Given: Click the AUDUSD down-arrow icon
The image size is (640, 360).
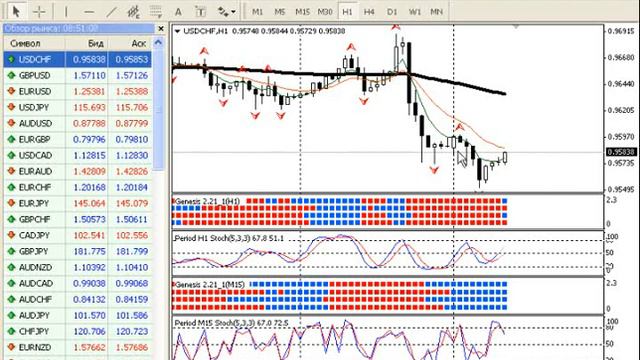Looking at the screenshot, I should [11, 123].
